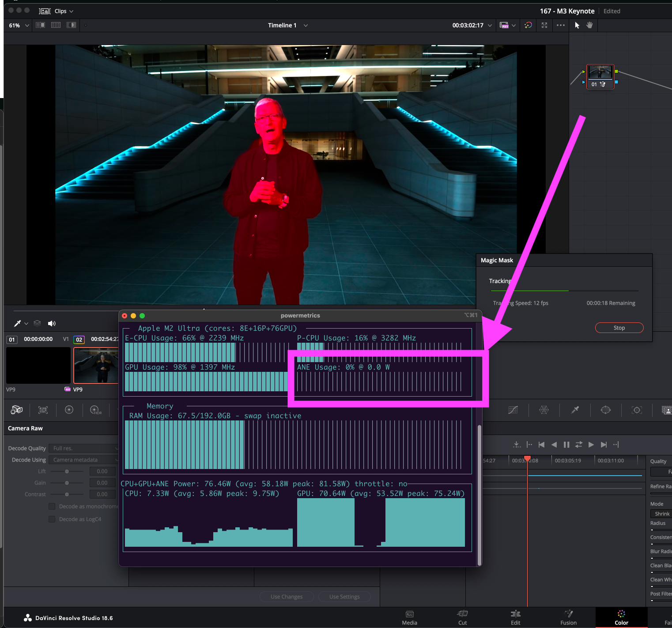Open the Camera Raw palette icon
This screenshot has width=672, height=628.
[x=16, y=410]
